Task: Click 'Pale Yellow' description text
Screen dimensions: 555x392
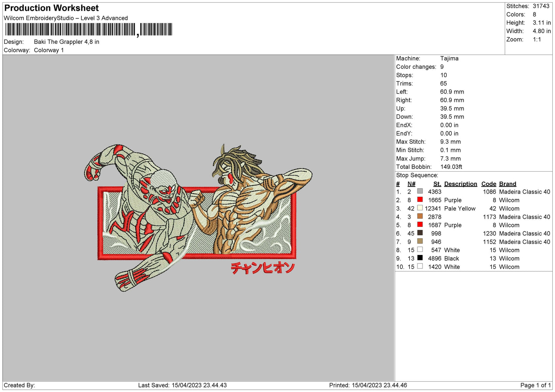Action: 460,208
